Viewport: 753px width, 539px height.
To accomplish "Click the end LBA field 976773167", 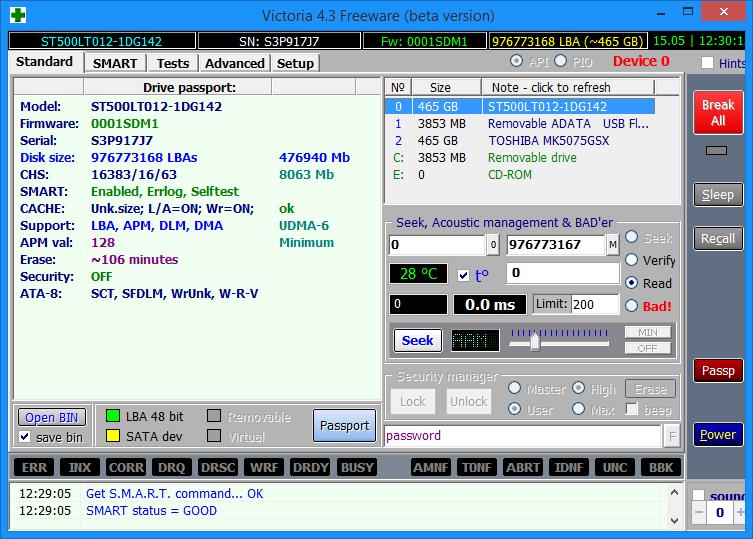I will click(556, 245).
